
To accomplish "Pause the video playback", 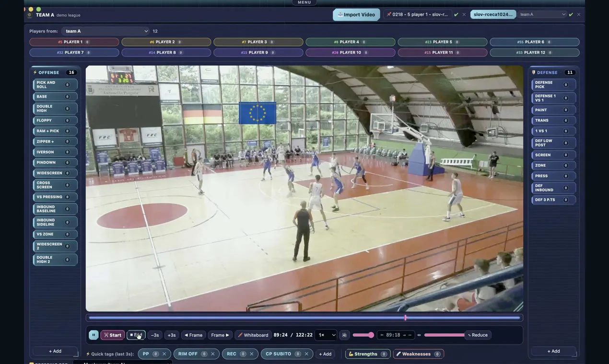I will (x=94, y=335).
